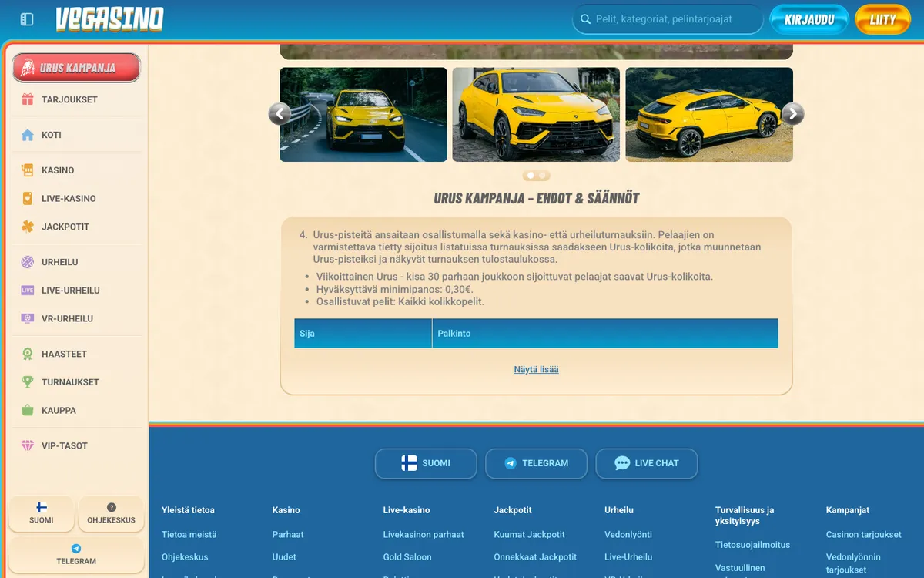The width and height of the screenshot is (924, 578).
Task: Open Kuumat Jackpotit link
Action: point(529,534)
